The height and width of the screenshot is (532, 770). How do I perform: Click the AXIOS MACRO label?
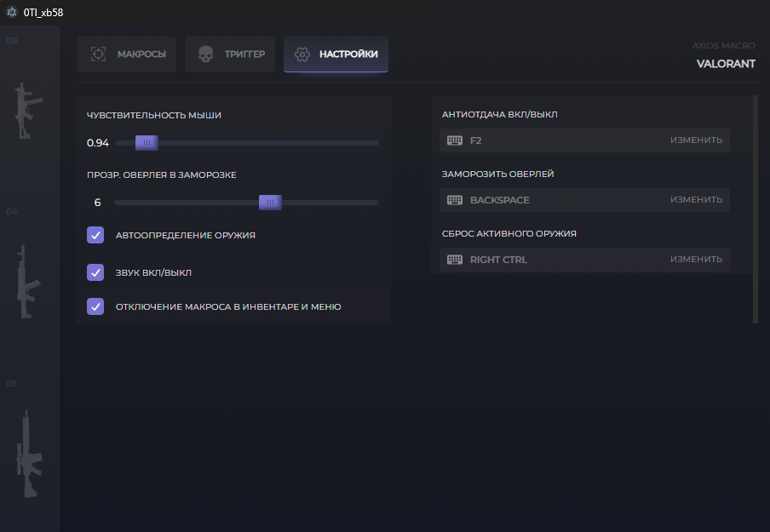[x=723, y=46]
